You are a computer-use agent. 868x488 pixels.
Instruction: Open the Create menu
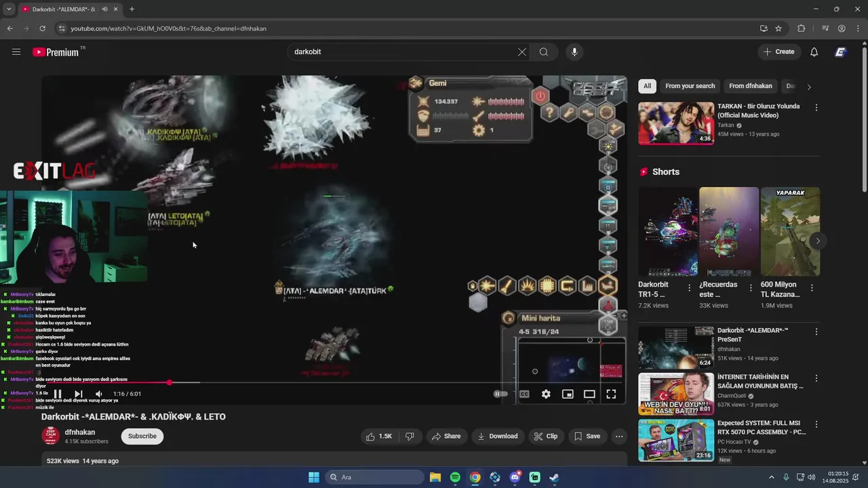coord(779,52)
